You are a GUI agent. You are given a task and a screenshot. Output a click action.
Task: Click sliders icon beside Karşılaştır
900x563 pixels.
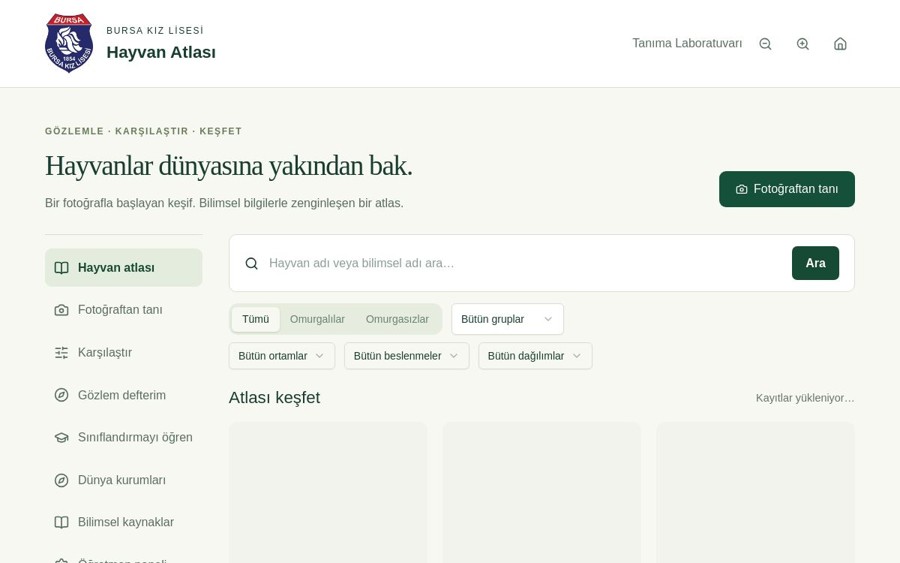61,353
